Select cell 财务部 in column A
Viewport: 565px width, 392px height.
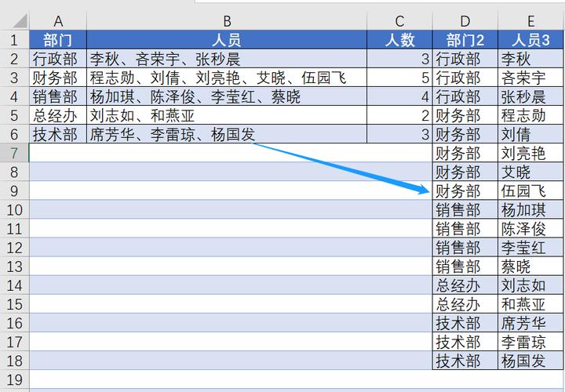(58, 78)
